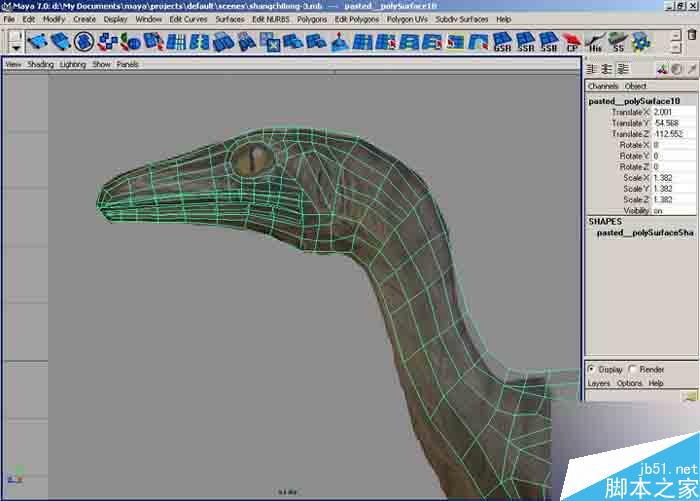The width and height of the screenshot is (700, 501).
Task: Click the upper shelf scroll arrow
Action: pos(676,35)
